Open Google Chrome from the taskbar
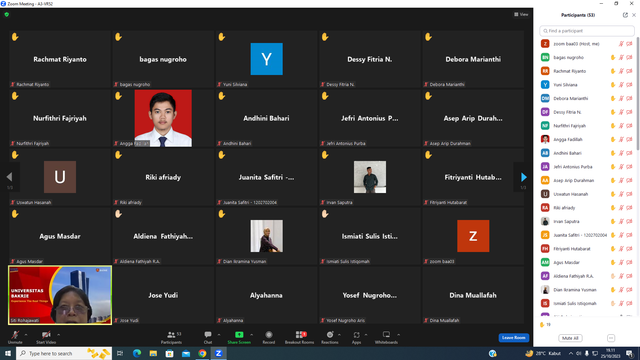This screenshot has height=360, width=640. pos(202,353)
